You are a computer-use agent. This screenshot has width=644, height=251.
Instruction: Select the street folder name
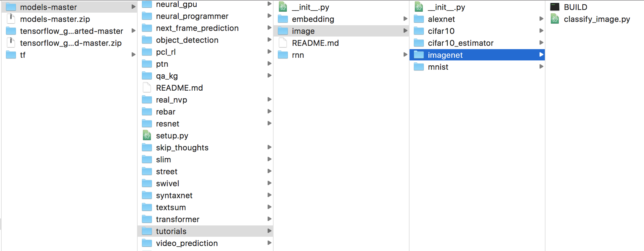point(166,172)
